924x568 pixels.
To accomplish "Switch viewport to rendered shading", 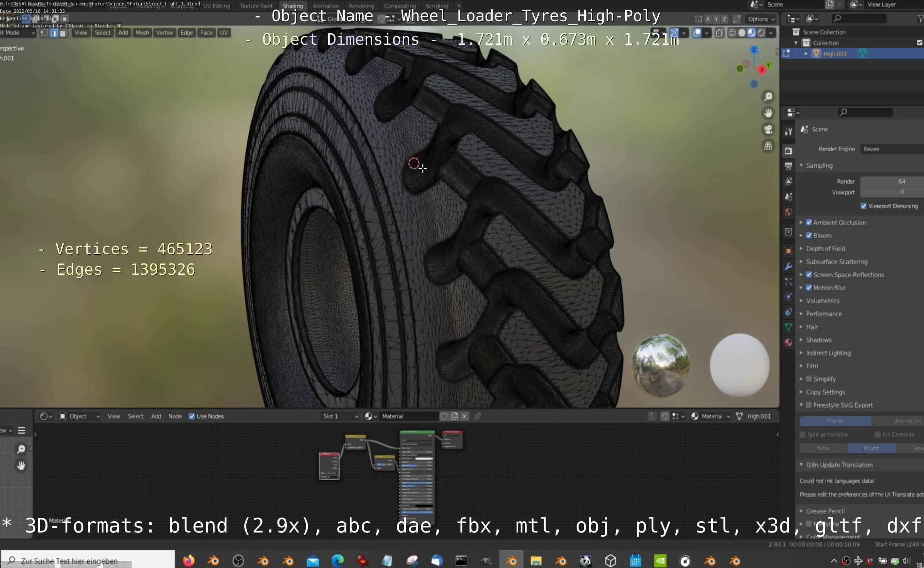I will click(761, 33).
